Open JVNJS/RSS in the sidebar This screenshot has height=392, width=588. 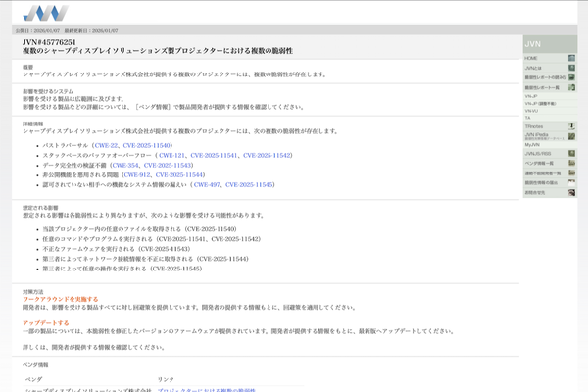coord(538,154)
